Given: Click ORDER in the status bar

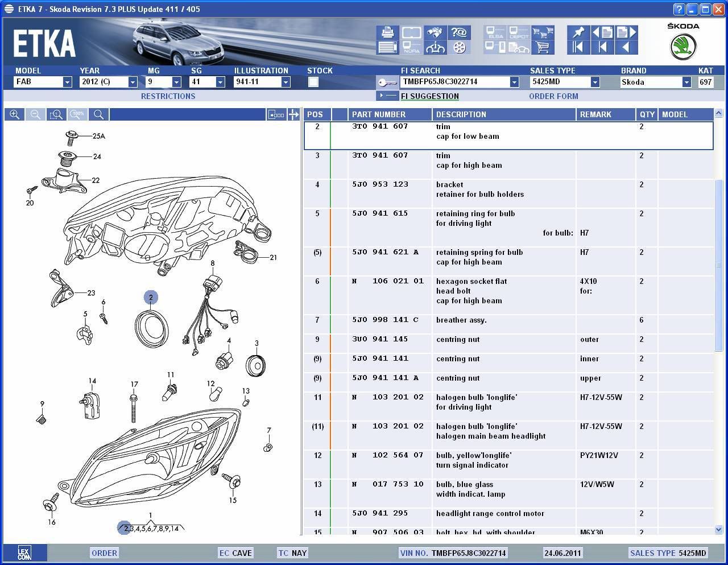Looking at the screenshot, I should click(x=105, y=552).
